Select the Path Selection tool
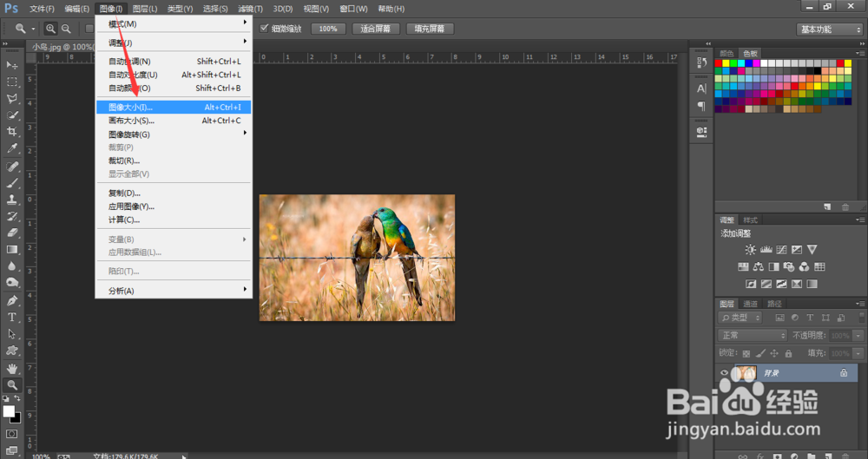 click(x=11, y=334)
